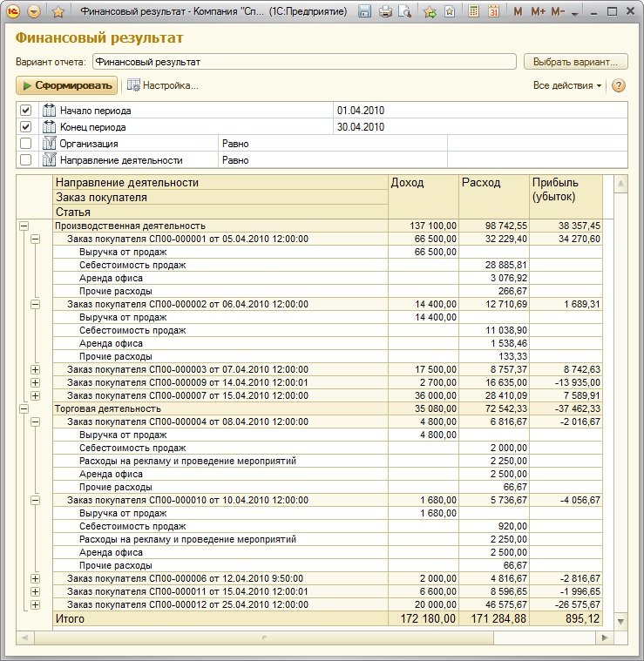Click the favorites star icon at top left
644x661 pixels.
tap(58, 11)
